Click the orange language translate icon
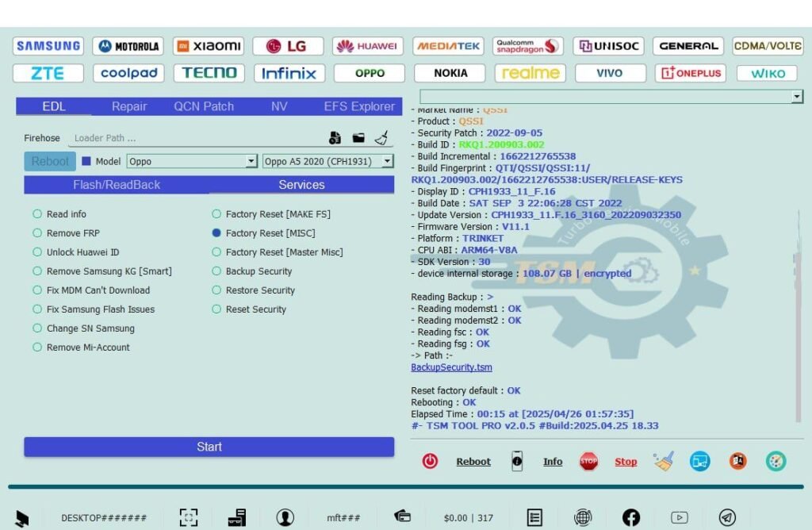Image resolution: width=812 pixels, height=530 pixels. tap(738, 461)
